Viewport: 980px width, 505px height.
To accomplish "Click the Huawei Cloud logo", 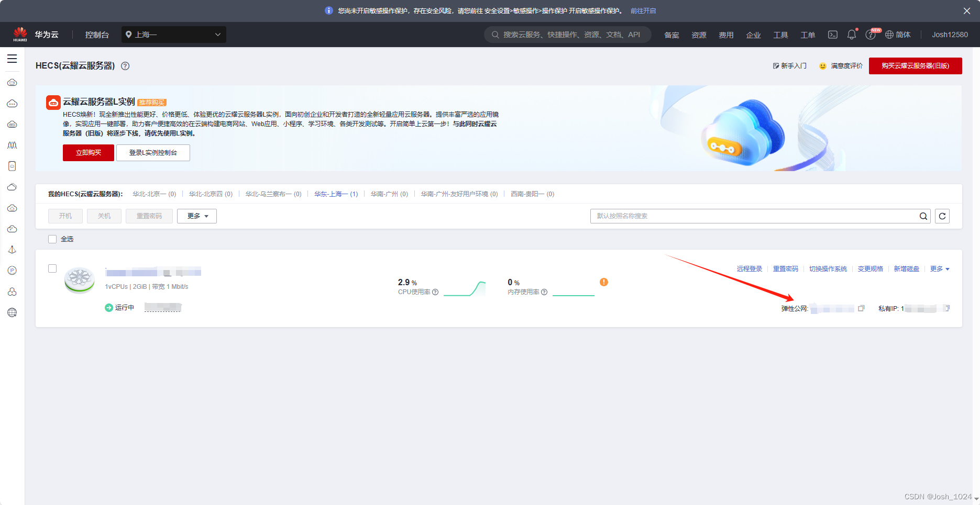I will point(20,35).
